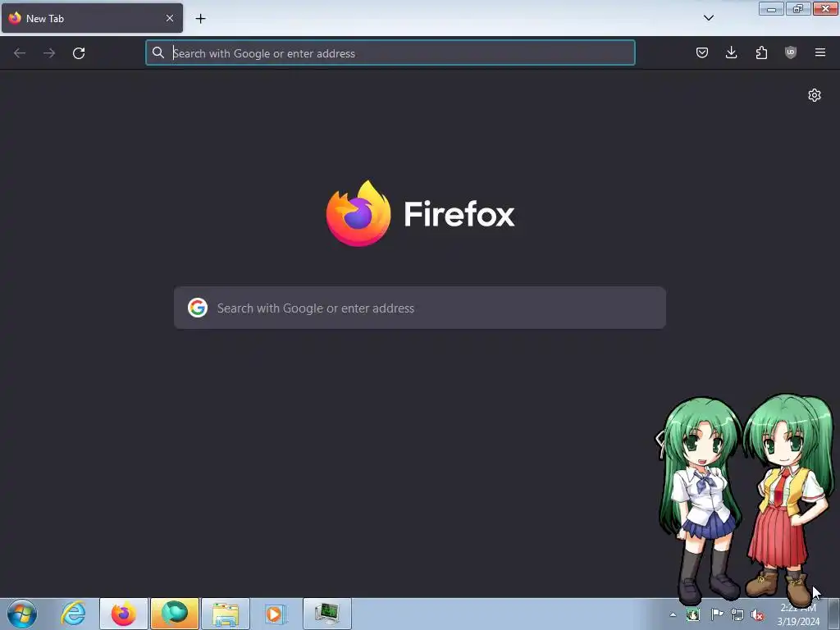Image resolution: width=840 pixels, height=630 pixels.
Task: Close the New Tab tab
Action: point(170,18)
